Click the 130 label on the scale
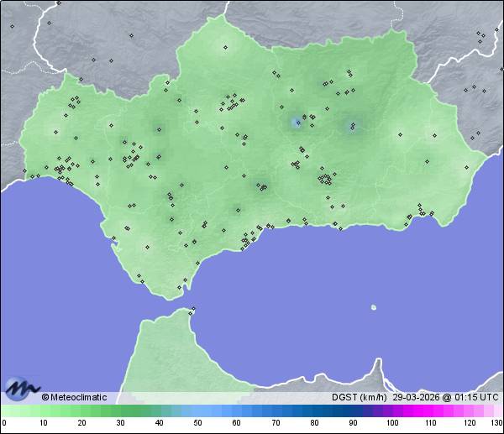The image size is (504, 434). click(496, 423)
